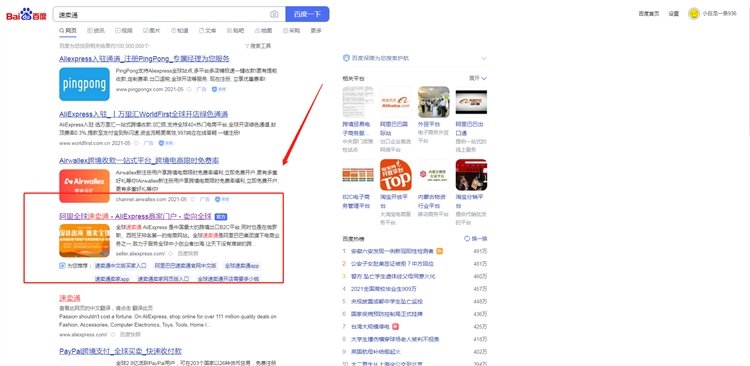Click the orange AliExpress seller thumbnail

pos(84,241)
